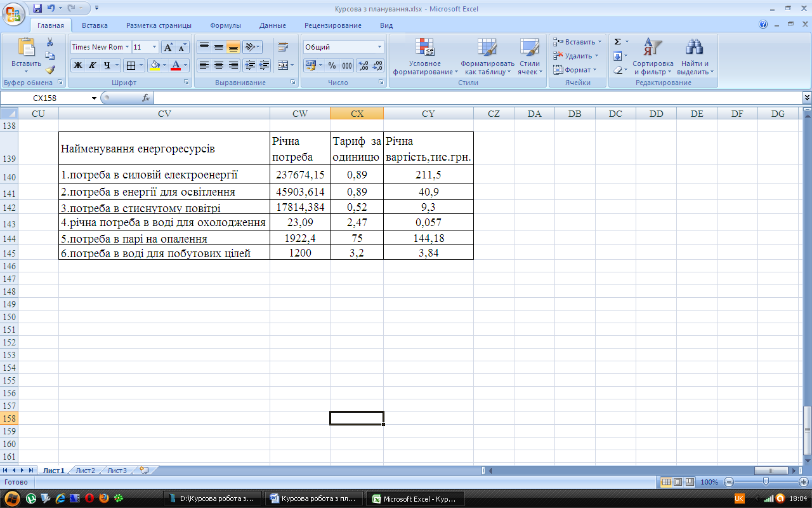Screen dimensions: 812x508
Task: Click the Save floppy disk icon
Action: point(37,9)
